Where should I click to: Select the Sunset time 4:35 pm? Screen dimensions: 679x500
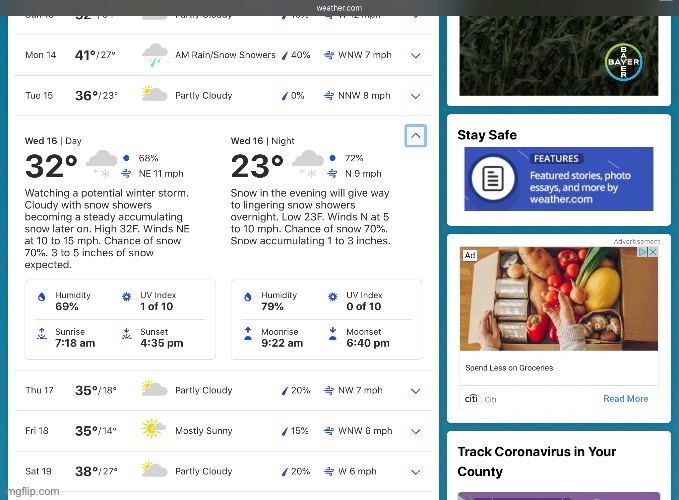(162, 343)
